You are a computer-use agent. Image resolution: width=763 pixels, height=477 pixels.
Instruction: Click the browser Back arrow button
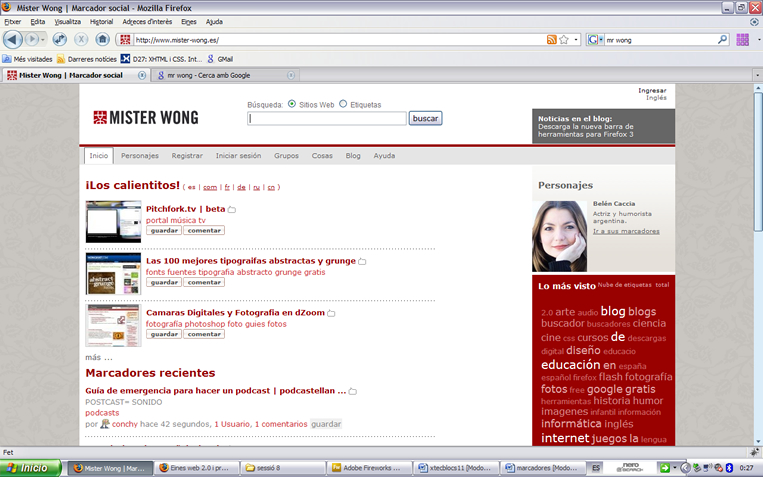coord(13,39)
